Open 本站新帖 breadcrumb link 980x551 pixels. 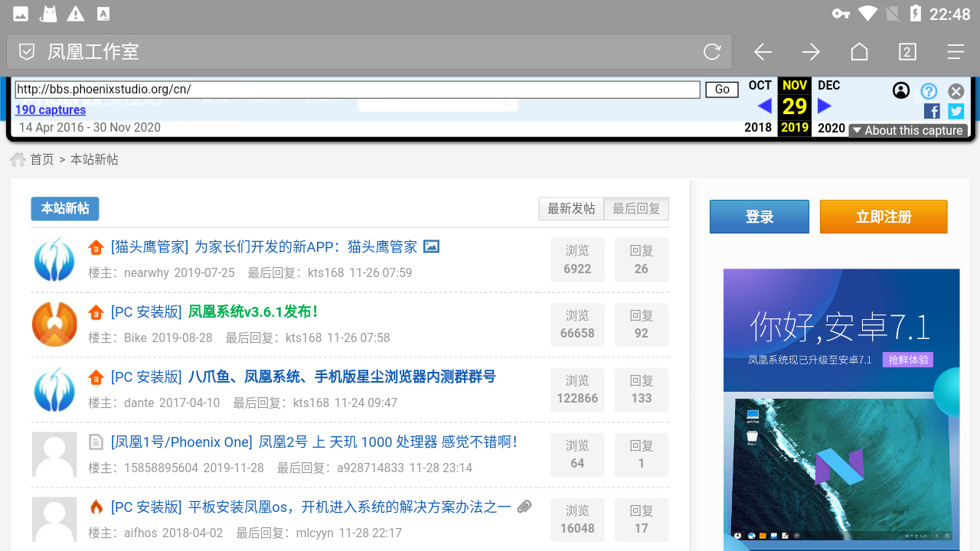tap(94, 160)
